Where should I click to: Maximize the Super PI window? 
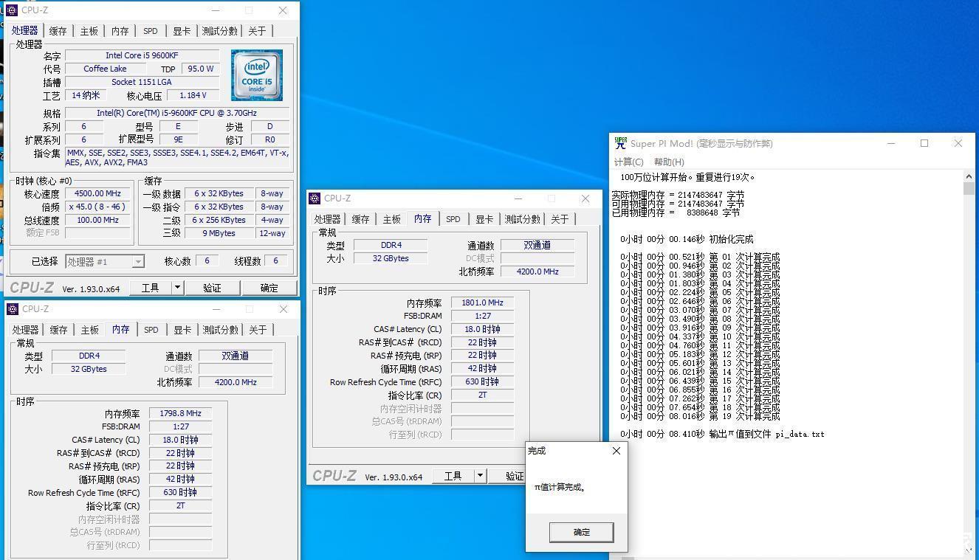click(x=924, y=143)
